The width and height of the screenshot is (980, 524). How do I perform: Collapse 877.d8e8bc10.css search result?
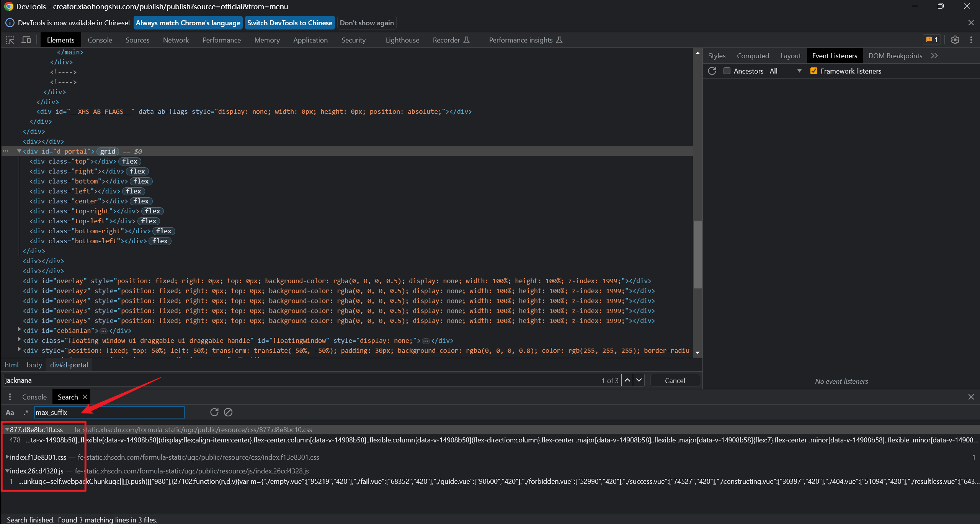(7, 429)
